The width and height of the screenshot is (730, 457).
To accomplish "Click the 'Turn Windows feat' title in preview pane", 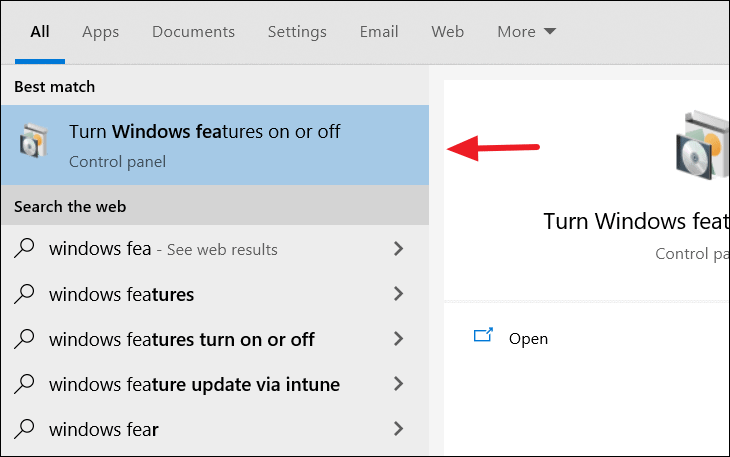I will tap(636, 221).
